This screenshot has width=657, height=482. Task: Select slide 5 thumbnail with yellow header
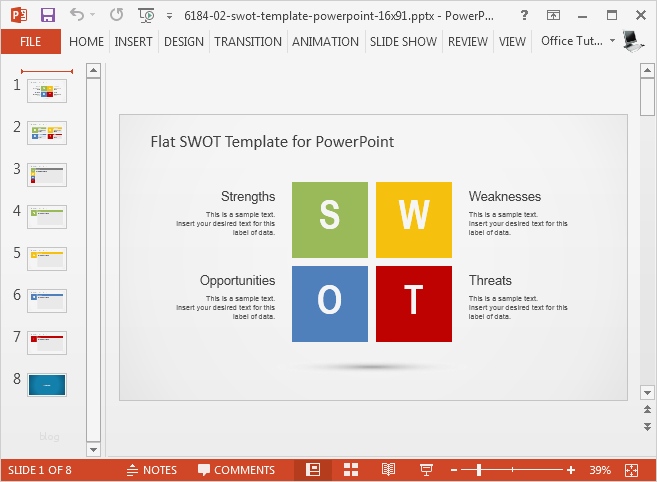click(47, 259)
